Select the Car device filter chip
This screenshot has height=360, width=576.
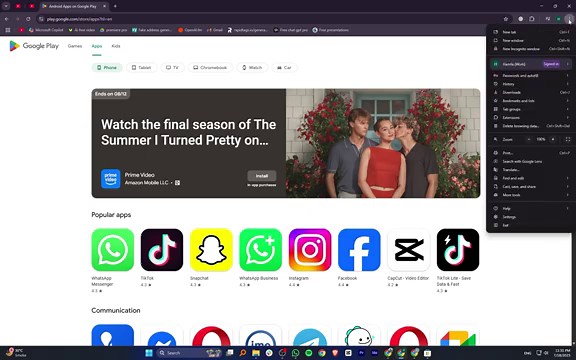[x=284, y=68]
